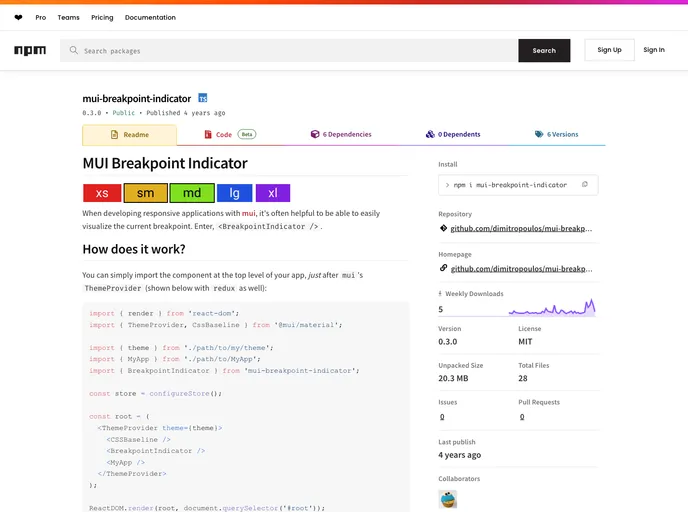Click the Public label under package name
This screenshot has width=688, height=512.
point(123,113)
